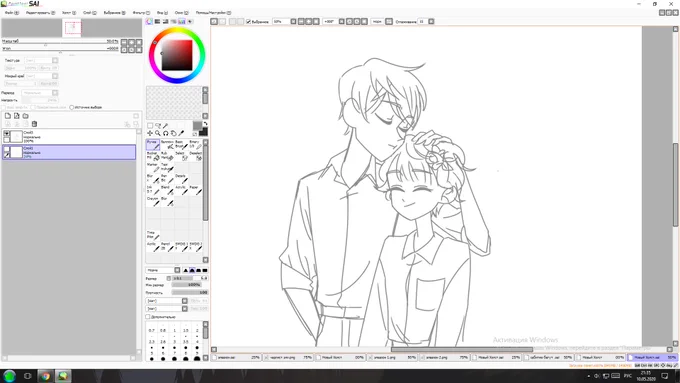This screenshot has width=680, height=383.
Task: Click the foreground color swatch
Action: (x=197, y=125)
